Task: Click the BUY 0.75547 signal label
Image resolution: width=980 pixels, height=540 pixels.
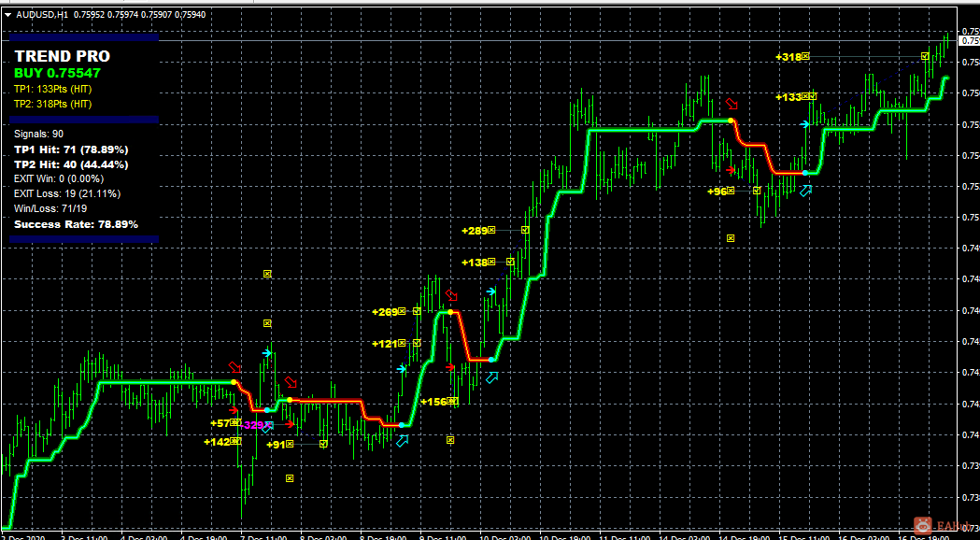Action: pos(58,73)
